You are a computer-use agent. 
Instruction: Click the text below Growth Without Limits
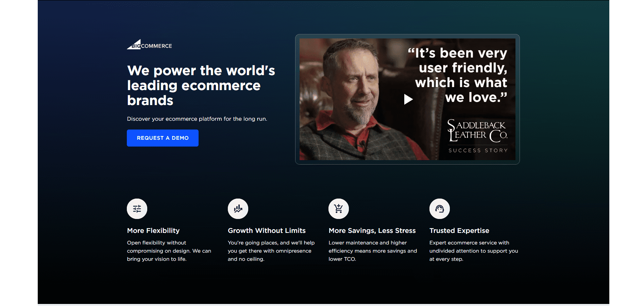[x=271, y=251]
